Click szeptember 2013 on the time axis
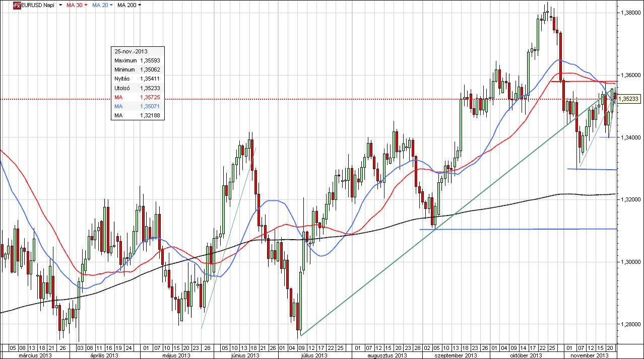This screenshot has height=359, width=644. tap(456, 355)
